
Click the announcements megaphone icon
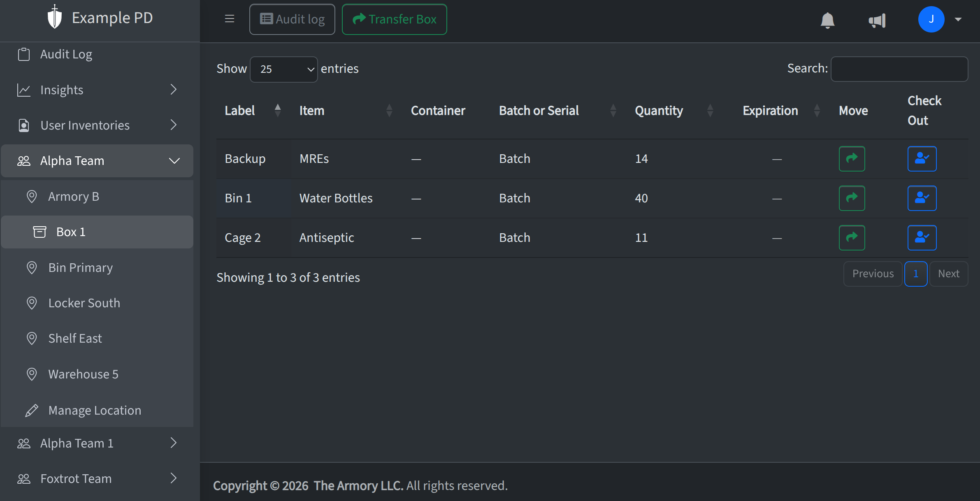tap(878, 20)
